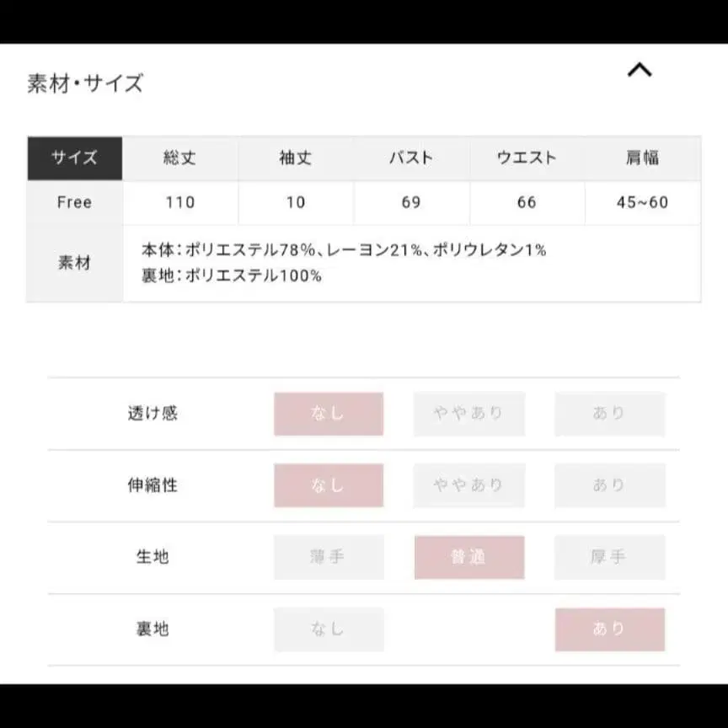728x728 pixels.
Task: Select あり for 伸縮性
Action: point(609,485)
